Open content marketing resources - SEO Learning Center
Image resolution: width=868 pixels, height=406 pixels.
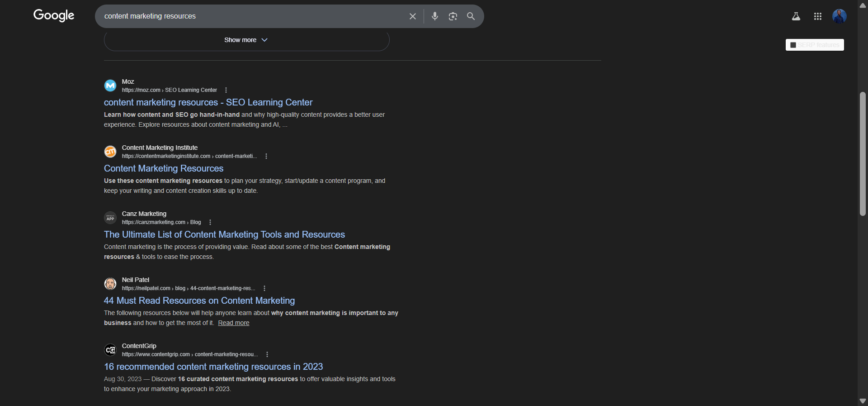click(208, 102)
